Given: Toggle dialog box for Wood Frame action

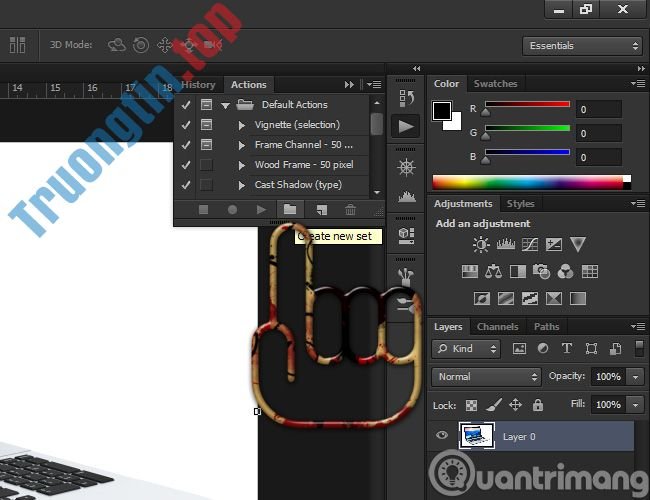Looking at the screenshot, I should point(206,165).
